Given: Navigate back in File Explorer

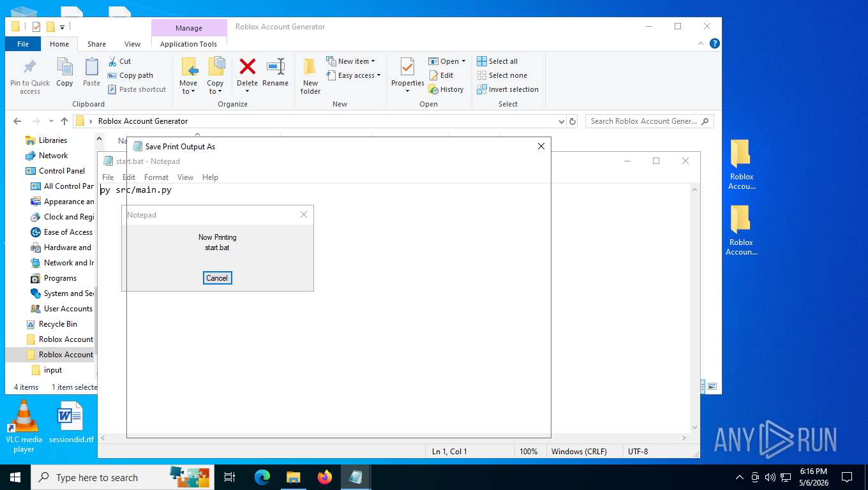Looking at the screenshot, I should (17, 121).
